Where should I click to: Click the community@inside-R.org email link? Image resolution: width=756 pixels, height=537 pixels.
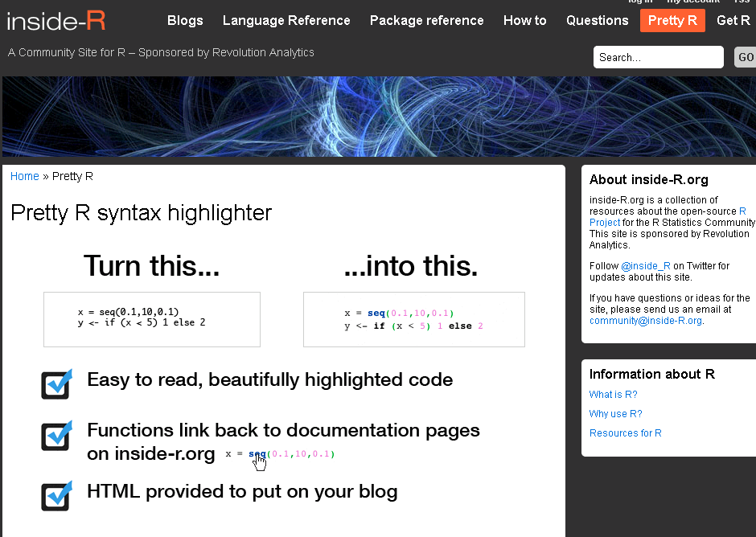point(646,321)
